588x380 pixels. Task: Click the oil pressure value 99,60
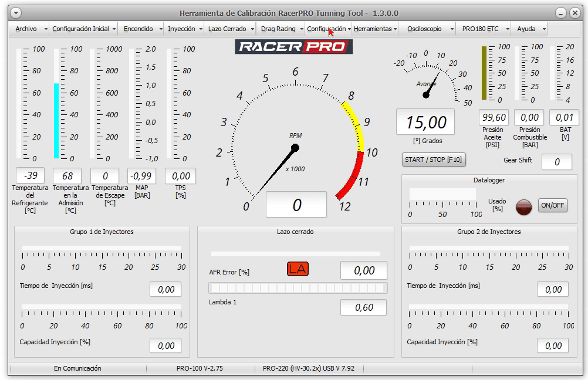click(x=494, y=117)
